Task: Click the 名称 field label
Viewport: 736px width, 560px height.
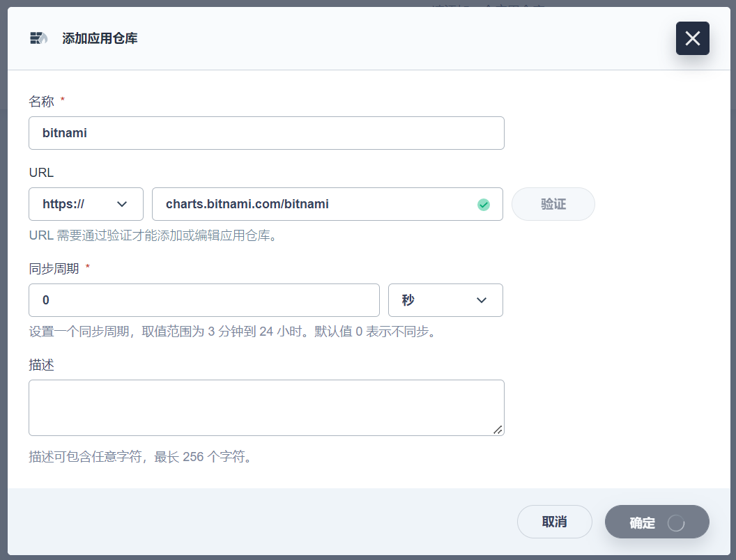Action: pos(41,101)
